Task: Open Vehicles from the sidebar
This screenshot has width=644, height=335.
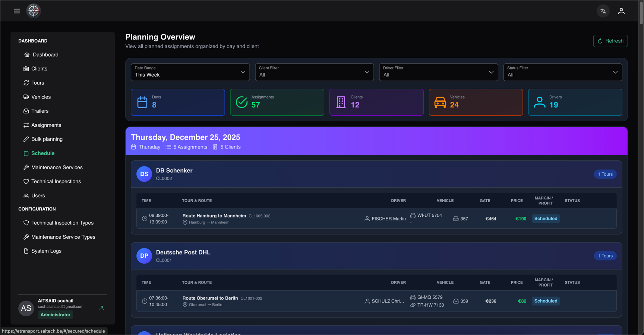Action: pyautogui.click(x=41, y=97)
